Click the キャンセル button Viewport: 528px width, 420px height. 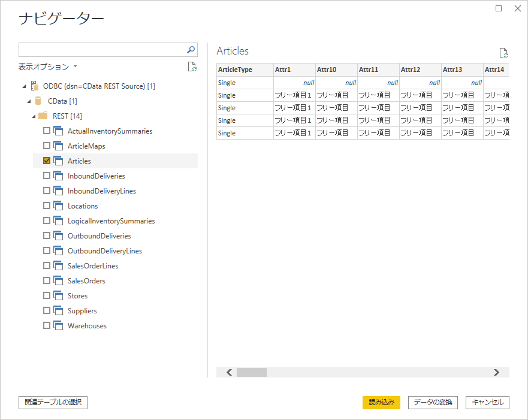pyautogui.click(x=487, y=402)
